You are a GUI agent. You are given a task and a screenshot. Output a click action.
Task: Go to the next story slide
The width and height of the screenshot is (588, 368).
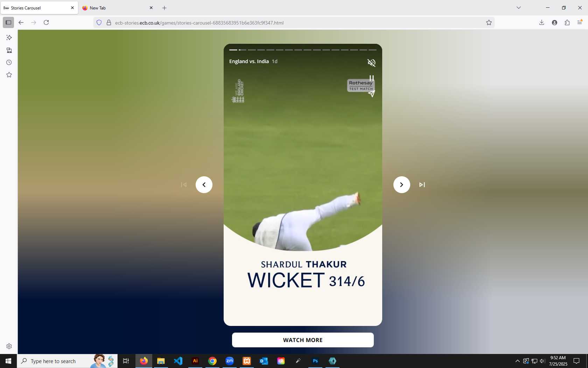point(401,185)
